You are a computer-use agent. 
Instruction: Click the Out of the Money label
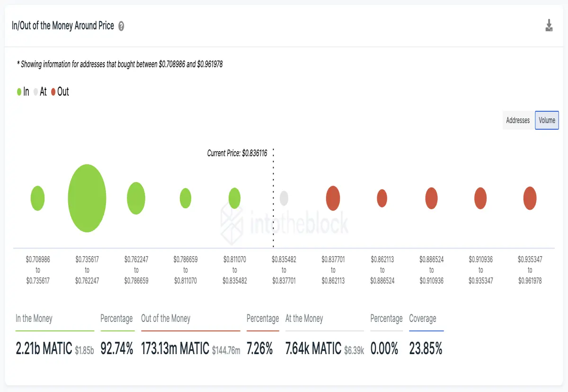[166, 319]
